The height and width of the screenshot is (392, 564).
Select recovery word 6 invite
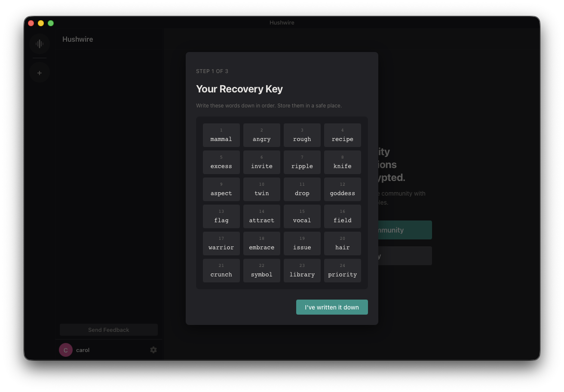(x=262, y=162)
